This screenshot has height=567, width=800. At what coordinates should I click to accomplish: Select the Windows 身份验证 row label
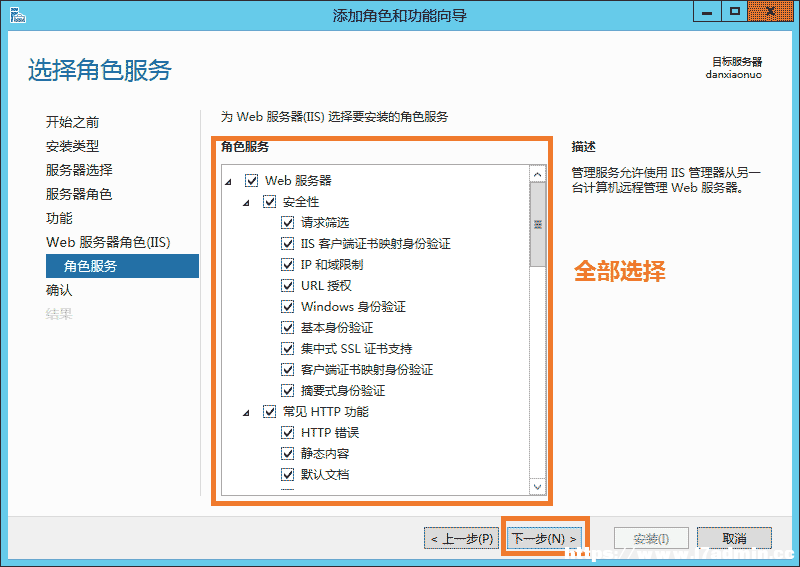coord(353,306)
